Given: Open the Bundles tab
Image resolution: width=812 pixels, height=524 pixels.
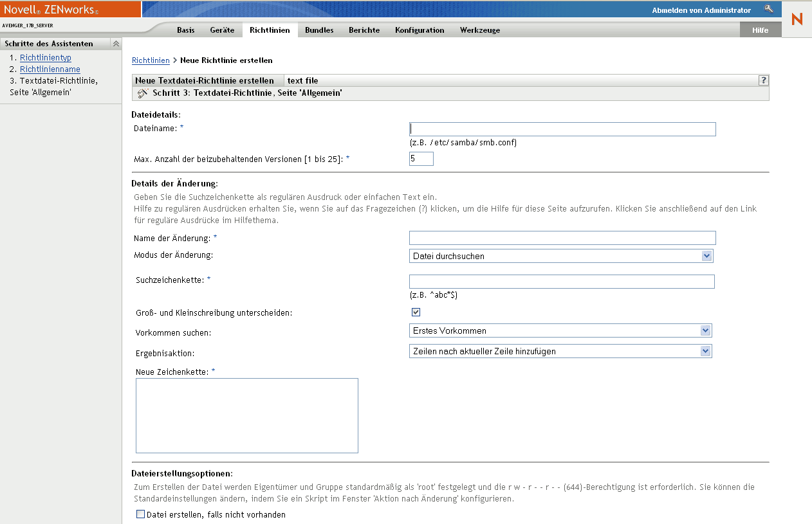Looking at the screenshot, I should tap(319, 30).
